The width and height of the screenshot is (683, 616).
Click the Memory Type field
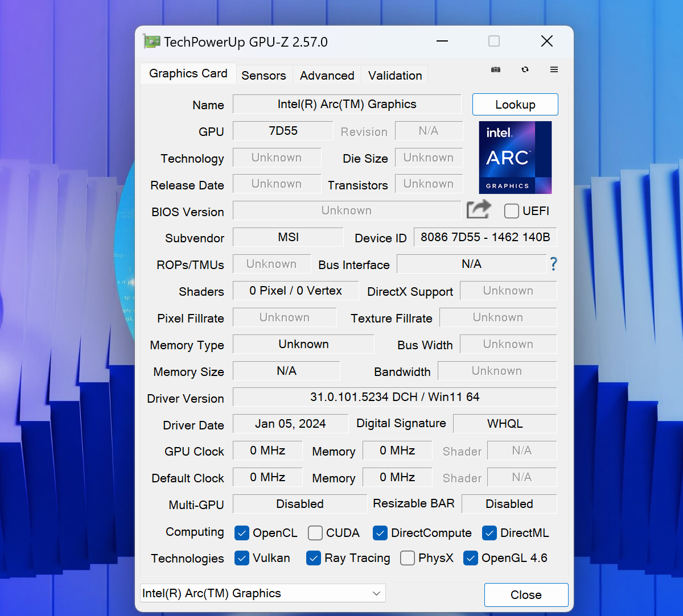tap(303, 344)
